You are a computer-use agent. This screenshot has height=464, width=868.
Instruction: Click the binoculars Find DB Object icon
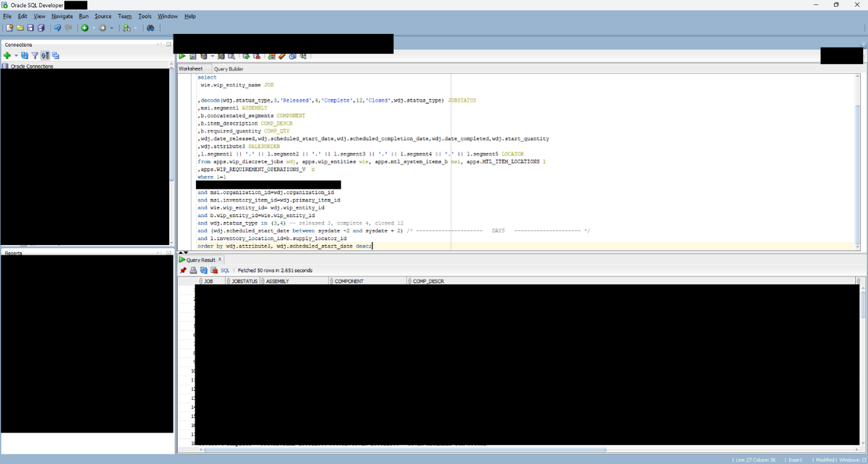coord(151,28)
